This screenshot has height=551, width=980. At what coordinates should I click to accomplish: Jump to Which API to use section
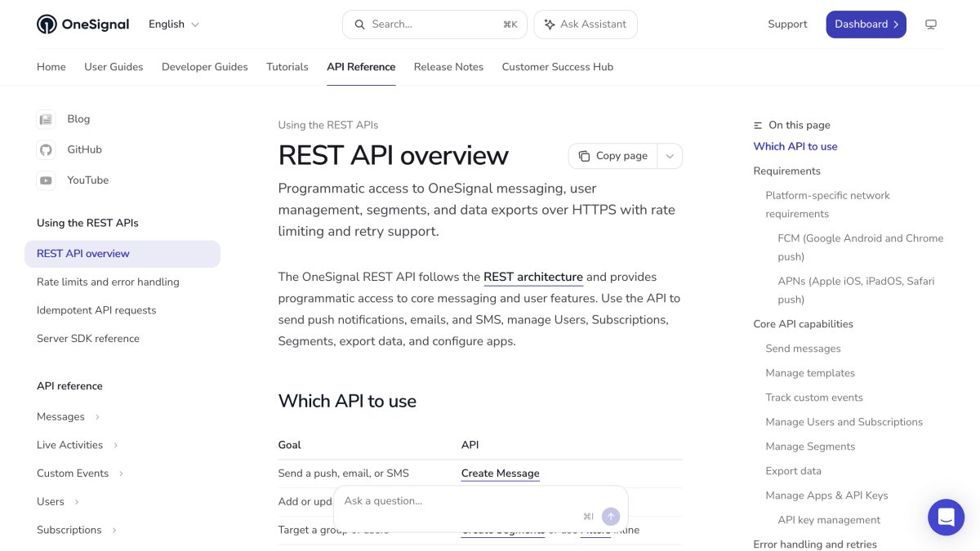point(795,147)
